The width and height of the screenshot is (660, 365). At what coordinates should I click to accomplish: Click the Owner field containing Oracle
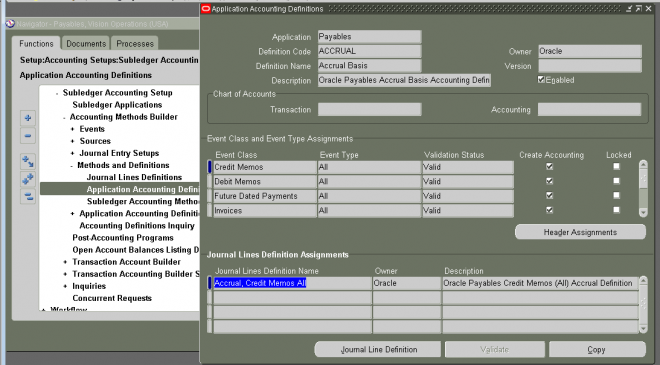point(590,51)
